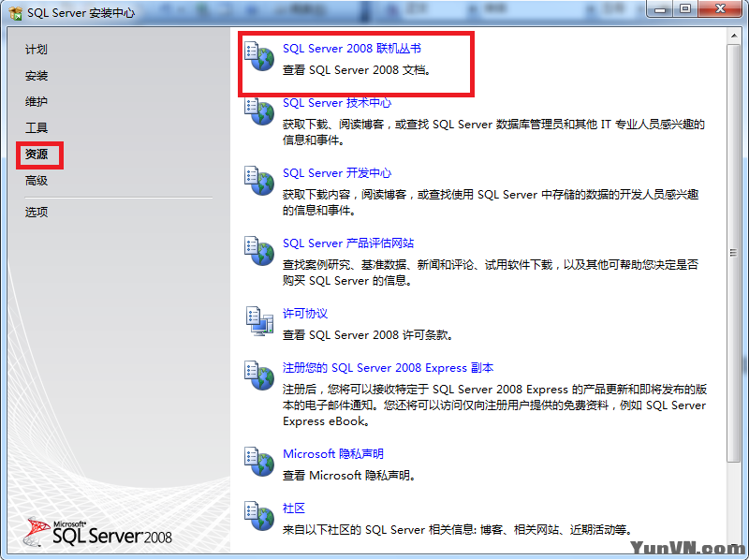Click the scrollbar up arrow
Viewport: 749px width, 560px height.
(733, 37)
